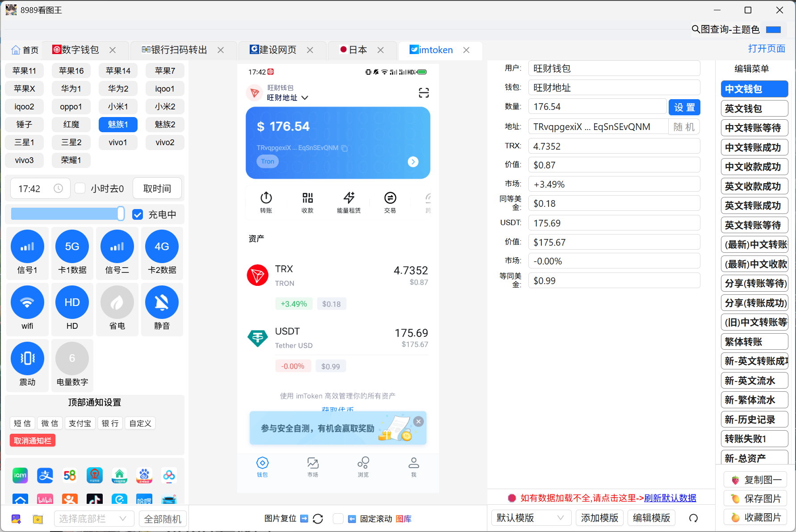Click the 数量 input field showing 176.54
The width and height of the screenshot is (796, 532).
pos(598,107)
